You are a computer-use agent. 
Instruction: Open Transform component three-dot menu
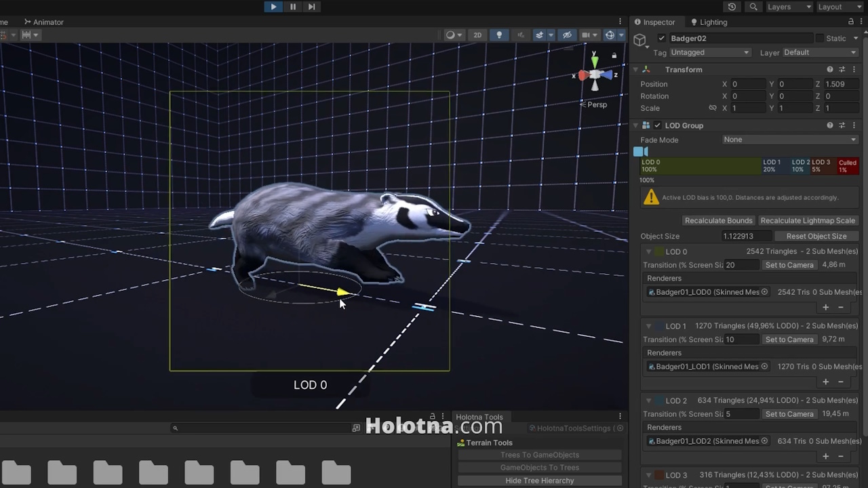point(854,70)
